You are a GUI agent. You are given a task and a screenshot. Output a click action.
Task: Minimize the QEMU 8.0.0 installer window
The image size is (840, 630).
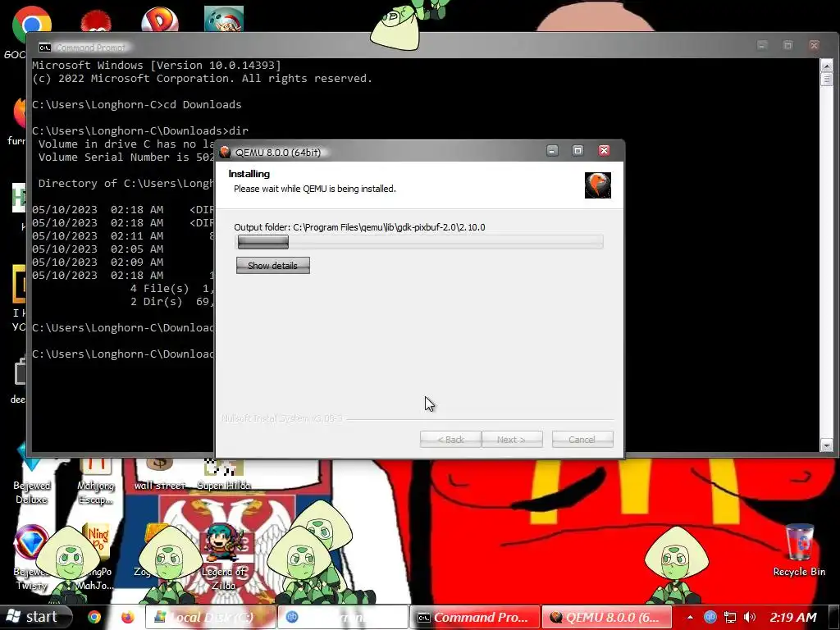552,151
